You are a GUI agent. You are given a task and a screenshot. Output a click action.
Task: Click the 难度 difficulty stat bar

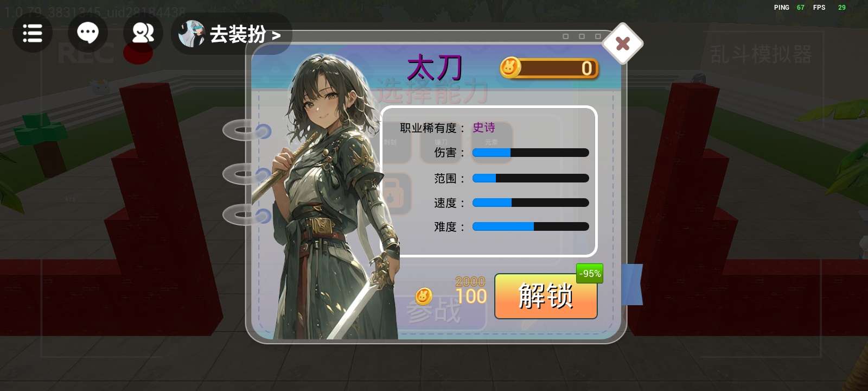[x=531, y=226]
